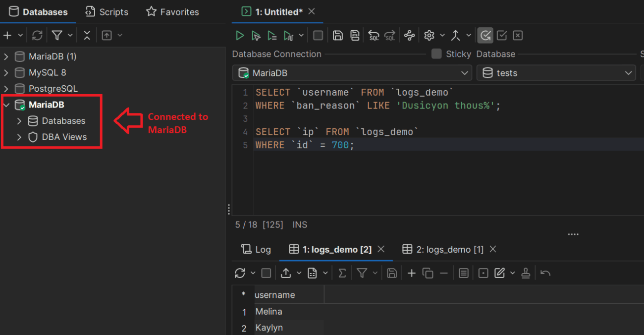644x335 pixels.
Task: Expand the PostgreSQL connection
Action: pos(6,88)
